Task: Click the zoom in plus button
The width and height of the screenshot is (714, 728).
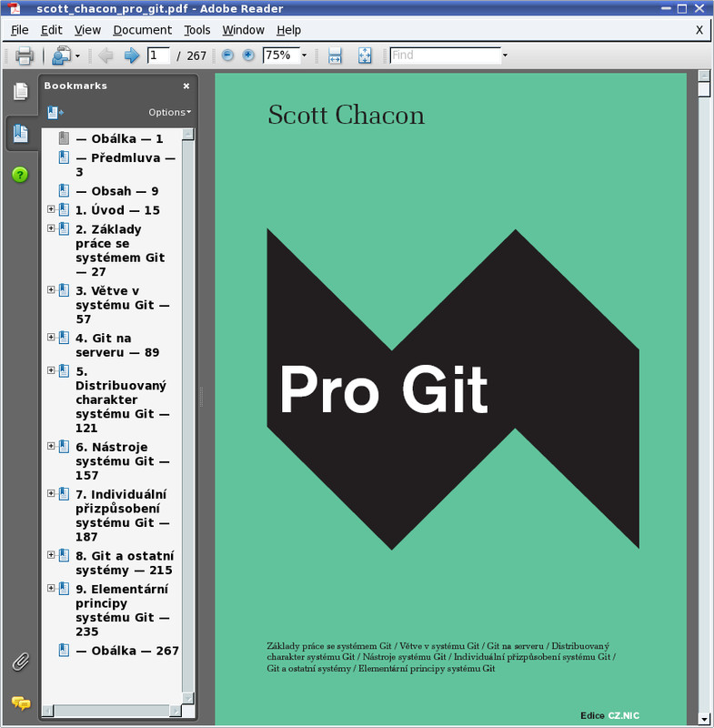Action: point(248,56)
